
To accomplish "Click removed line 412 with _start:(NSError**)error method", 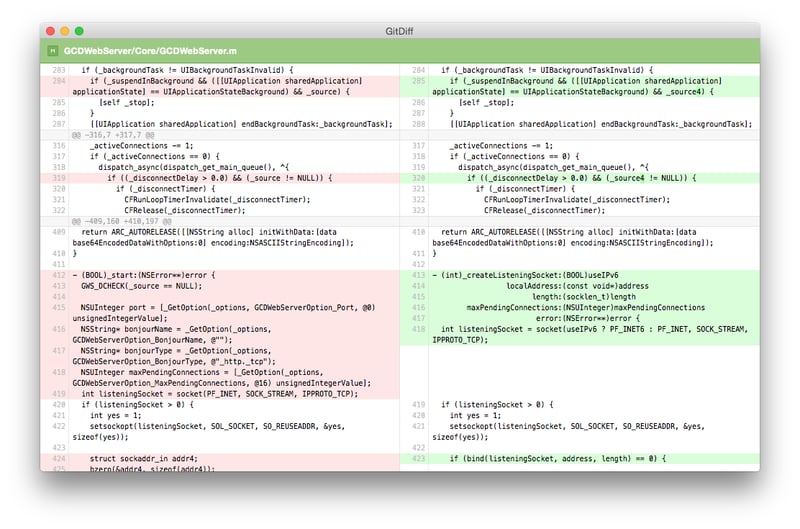I will (150, 275).
